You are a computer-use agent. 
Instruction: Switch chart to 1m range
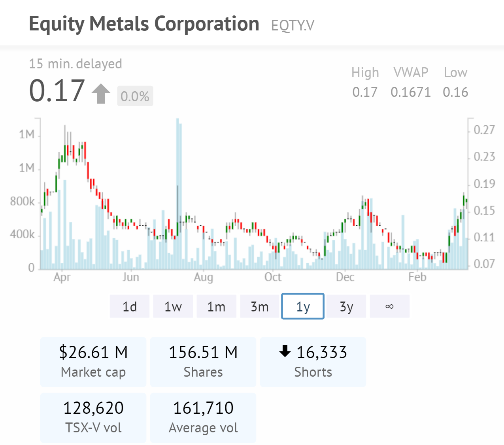point(216,306)
